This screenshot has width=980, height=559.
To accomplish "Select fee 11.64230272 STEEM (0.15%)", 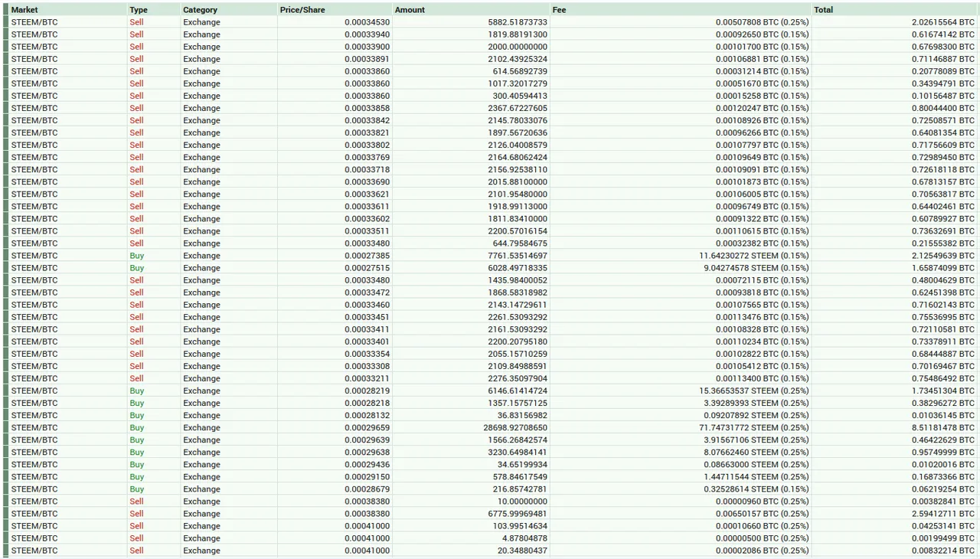I will (x=754, y=256).
